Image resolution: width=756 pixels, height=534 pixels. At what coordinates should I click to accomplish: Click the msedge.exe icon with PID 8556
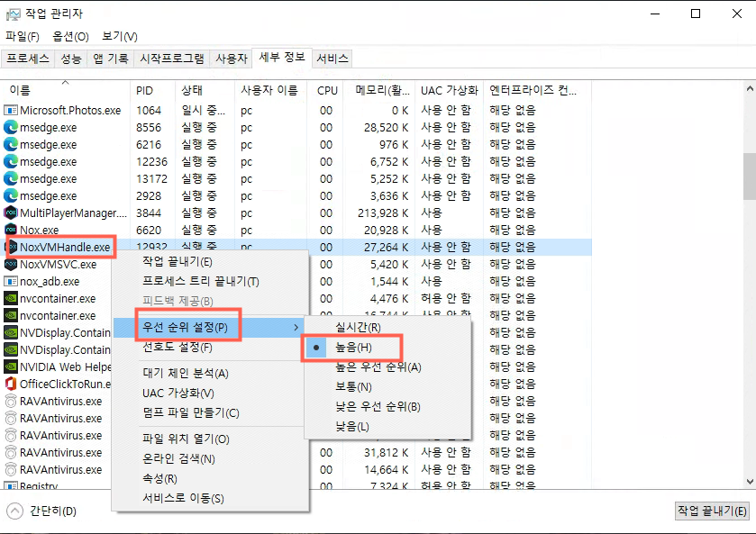(11, 127)
